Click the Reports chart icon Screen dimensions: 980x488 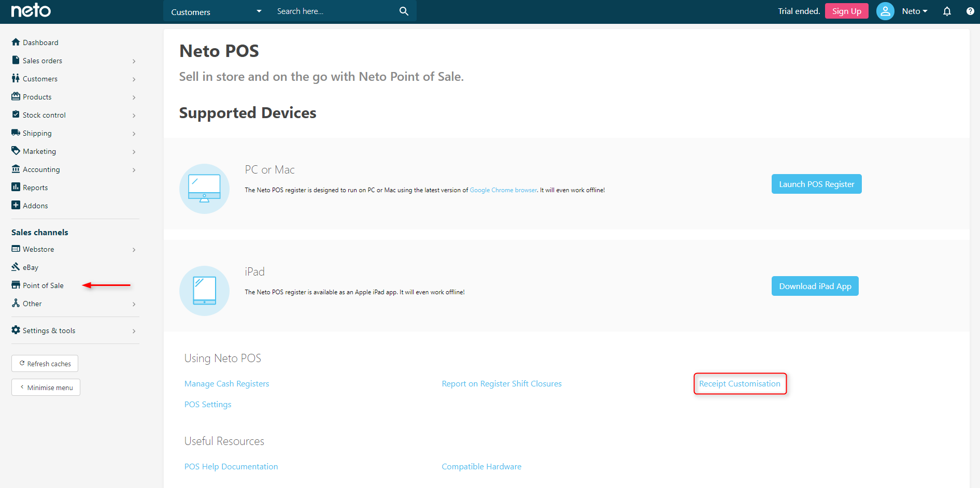(x=16, y=187)
